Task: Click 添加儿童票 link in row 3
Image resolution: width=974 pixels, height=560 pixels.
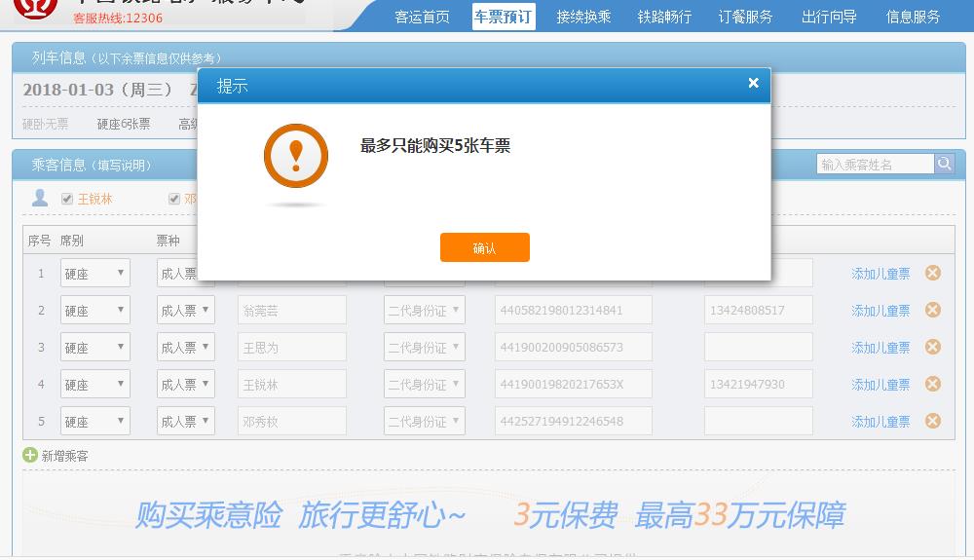Action: pyautogui.click(x=880, y=347)
